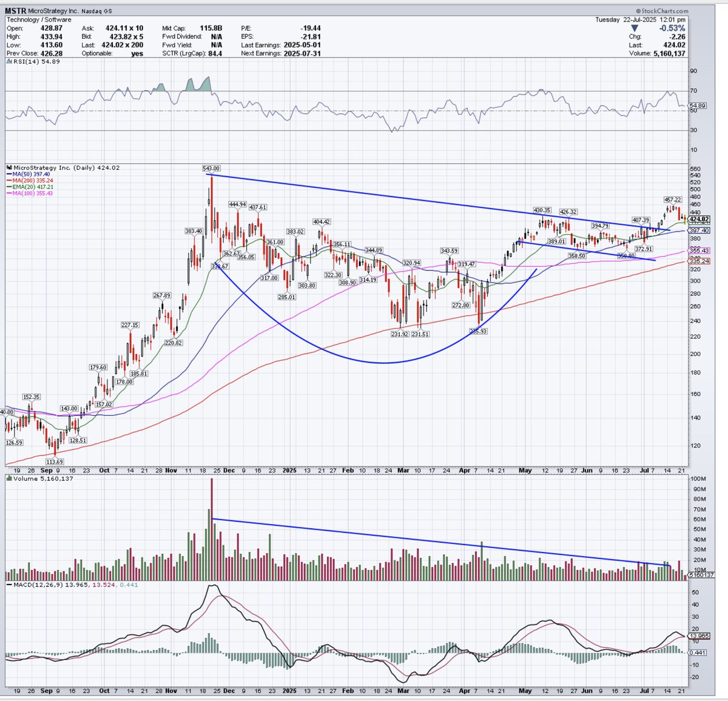
Task: Click the 113.69 September low label
Action: point(54,462)
